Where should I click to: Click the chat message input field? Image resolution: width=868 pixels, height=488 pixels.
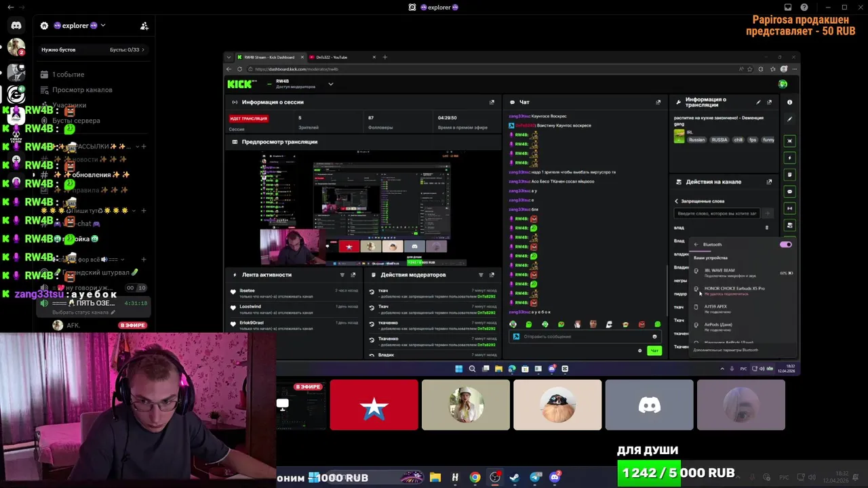[x=585, y=337]
